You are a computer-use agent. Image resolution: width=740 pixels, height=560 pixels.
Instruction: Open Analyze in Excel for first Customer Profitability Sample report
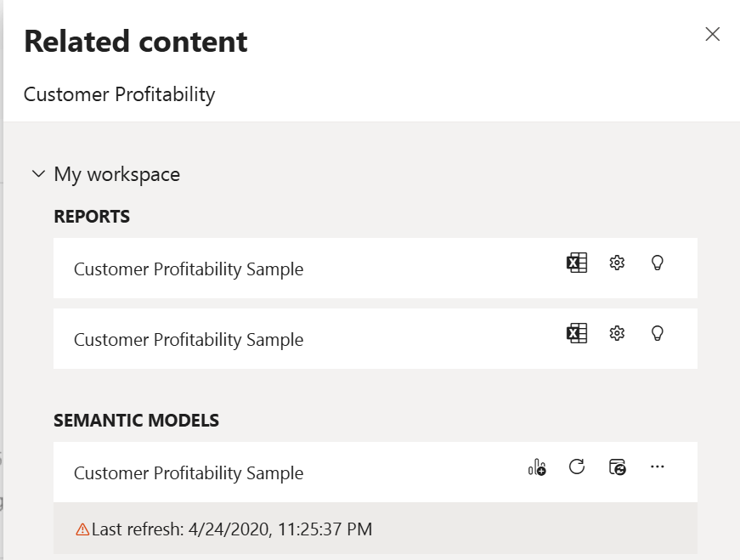[x=577, y=263]
